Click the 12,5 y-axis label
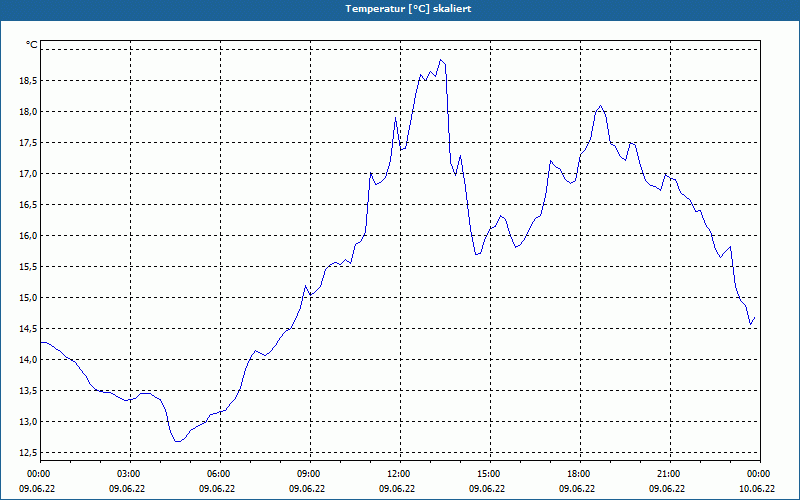The image size is (800, 500). tap(29, 453)
